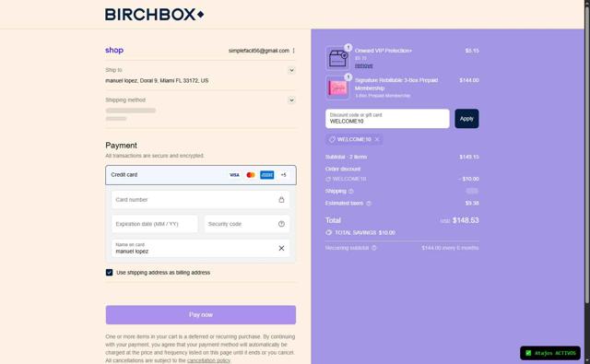The width and height of the screenshot is (590, 364).
Task: Click the total amount $148.53
Action: click(466, 220)
